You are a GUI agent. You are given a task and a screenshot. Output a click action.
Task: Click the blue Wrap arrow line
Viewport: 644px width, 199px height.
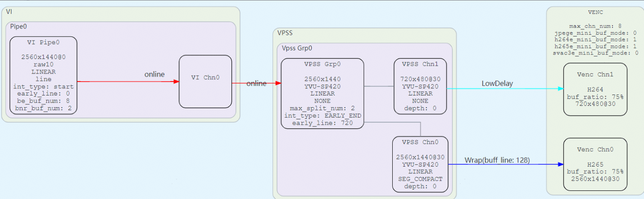[x=506, y=164]
